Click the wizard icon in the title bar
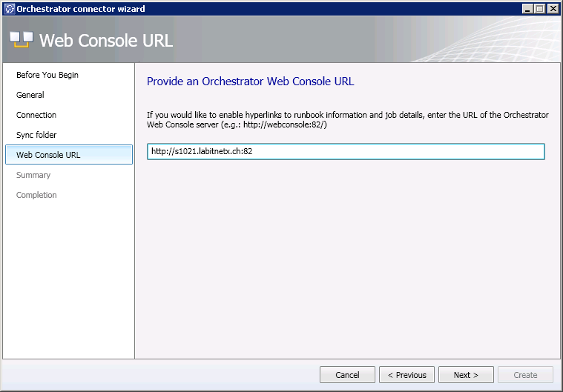Screen dimensions: 563x392 pyautogui.click(x=9, y=9)
